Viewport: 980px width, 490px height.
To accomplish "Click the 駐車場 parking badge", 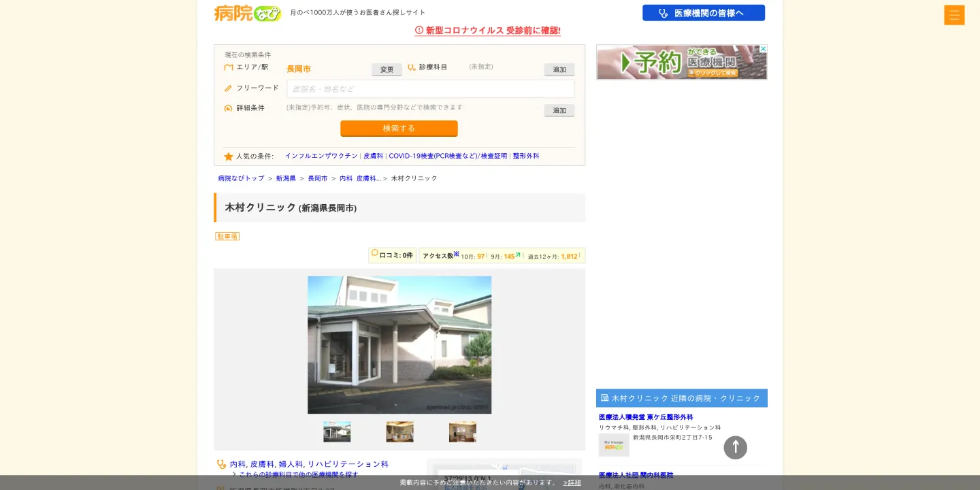I will (x=227, y=236).
